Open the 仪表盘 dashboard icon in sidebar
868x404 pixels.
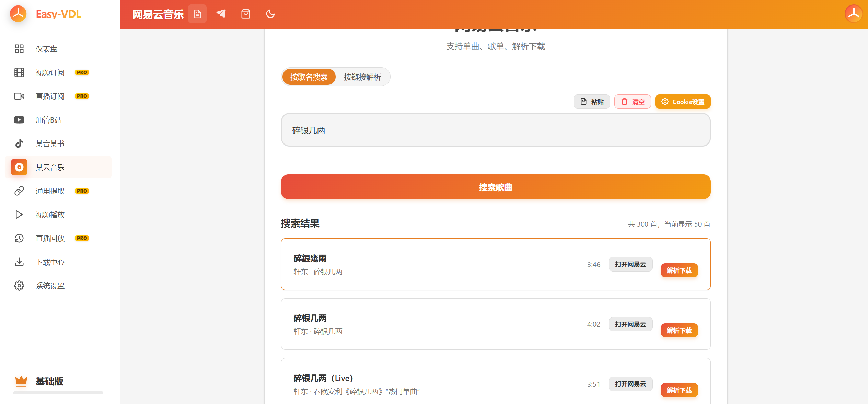pos(19,49)
